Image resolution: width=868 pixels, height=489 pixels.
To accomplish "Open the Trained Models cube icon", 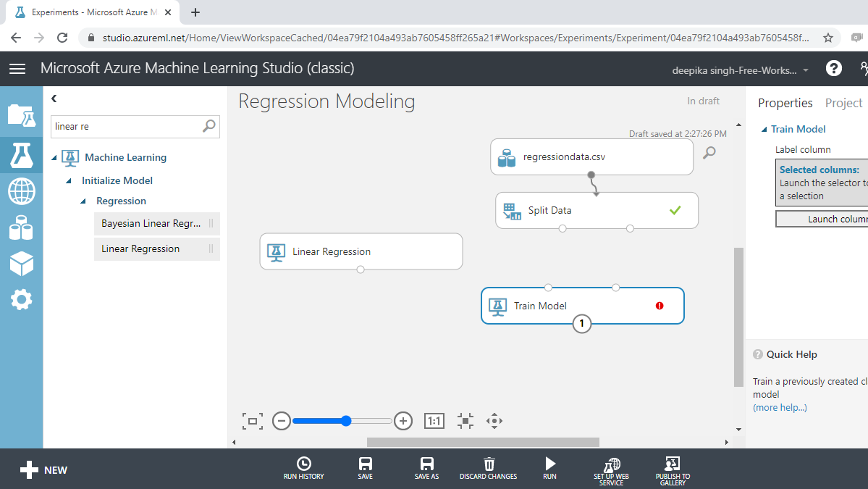I will point(22,264).
